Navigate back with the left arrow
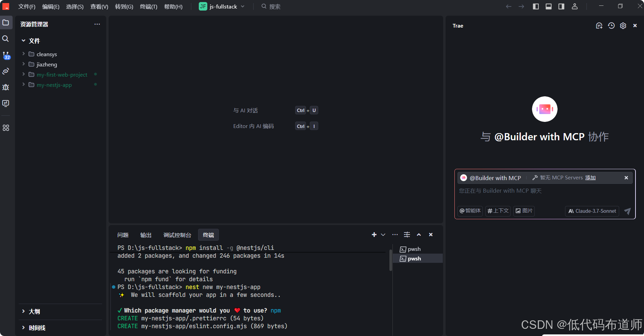The height and width of the screenshot is (336, 644). tap(509, 6)
